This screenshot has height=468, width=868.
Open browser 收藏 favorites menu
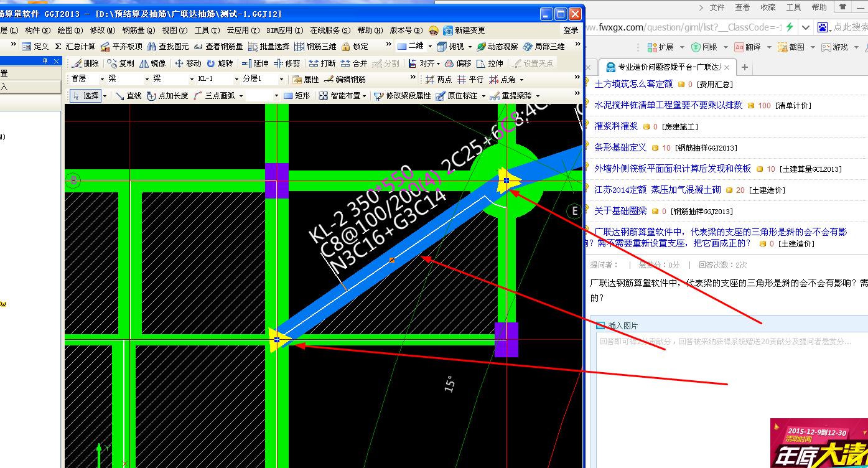[x=768, y=7]
